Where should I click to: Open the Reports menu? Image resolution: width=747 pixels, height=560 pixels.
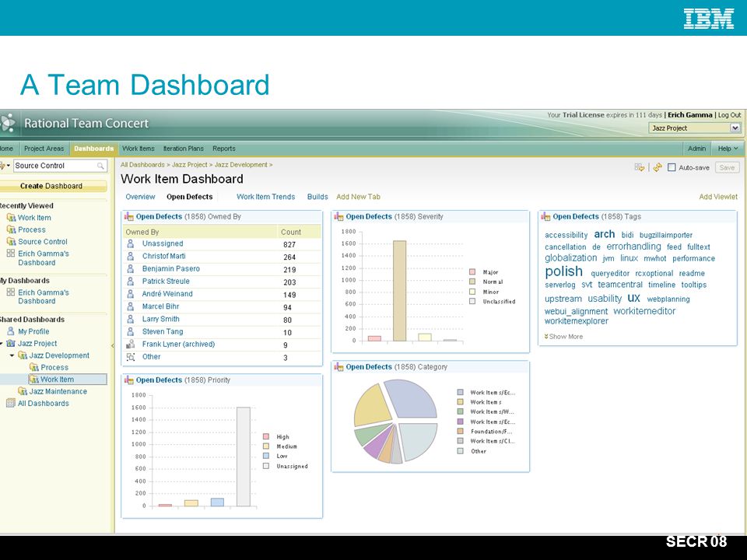tap(224, 149)
